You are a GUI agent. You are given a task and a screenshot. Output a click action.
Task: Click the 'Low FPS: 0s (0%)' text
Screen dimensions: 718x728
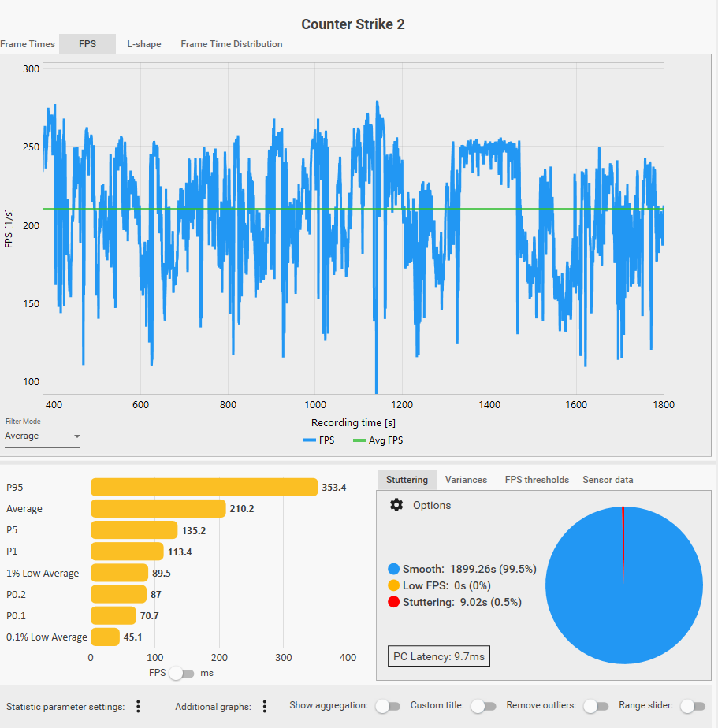[447, 585]
